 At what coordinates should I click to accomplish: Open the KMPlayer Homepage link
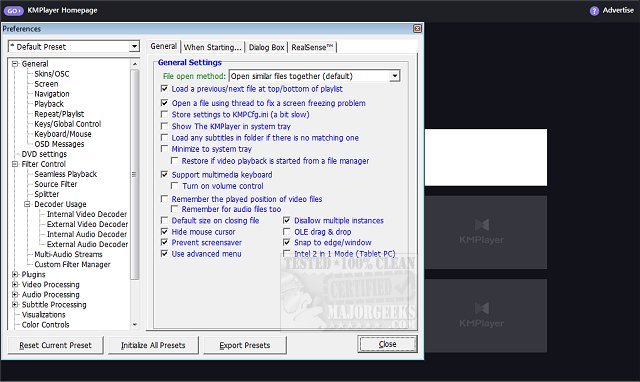point(62,10)
